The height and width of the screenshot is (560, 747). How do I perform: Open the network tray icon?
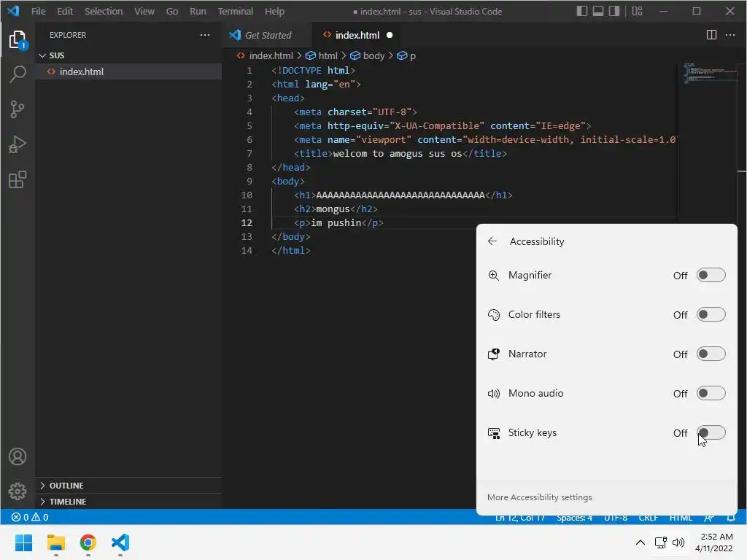(x=660, y=542)
